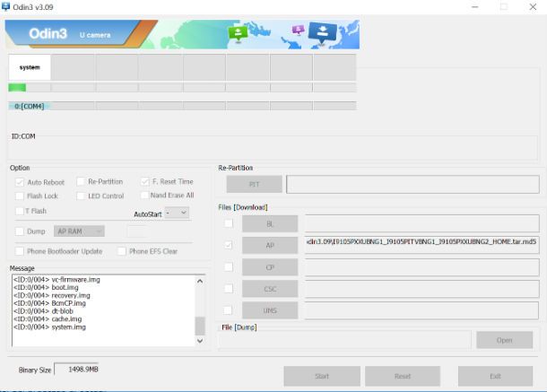Click the small purple download icon in banner
Viewport: 547px width, 392px height.
point(298,30)
